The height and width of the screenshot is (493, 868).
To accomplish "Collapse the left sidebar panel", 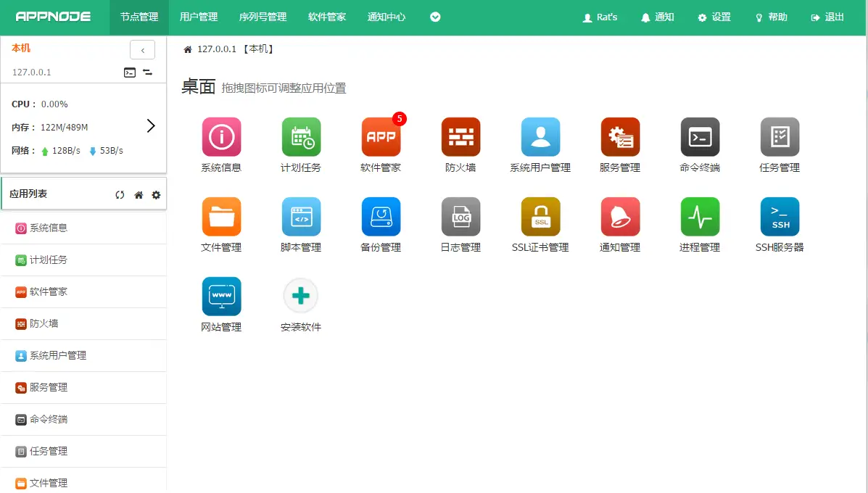I will click(142, 50).
